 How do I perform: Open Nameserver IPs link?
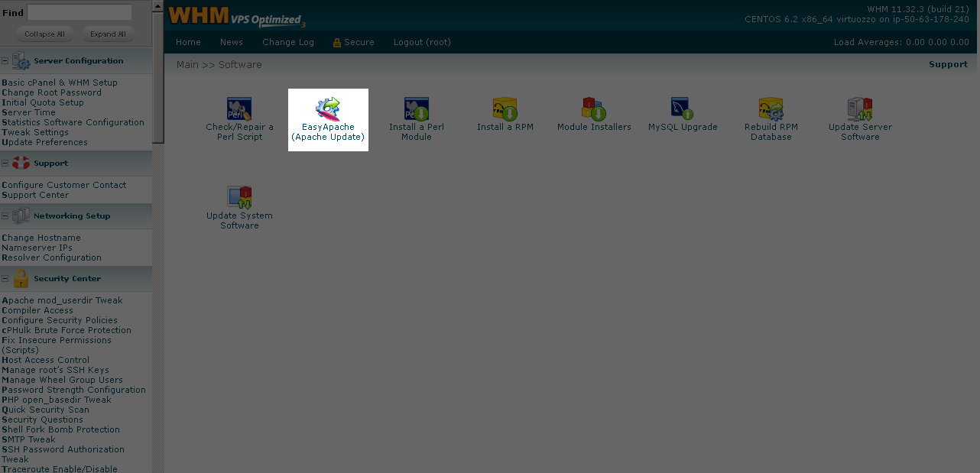37,248
